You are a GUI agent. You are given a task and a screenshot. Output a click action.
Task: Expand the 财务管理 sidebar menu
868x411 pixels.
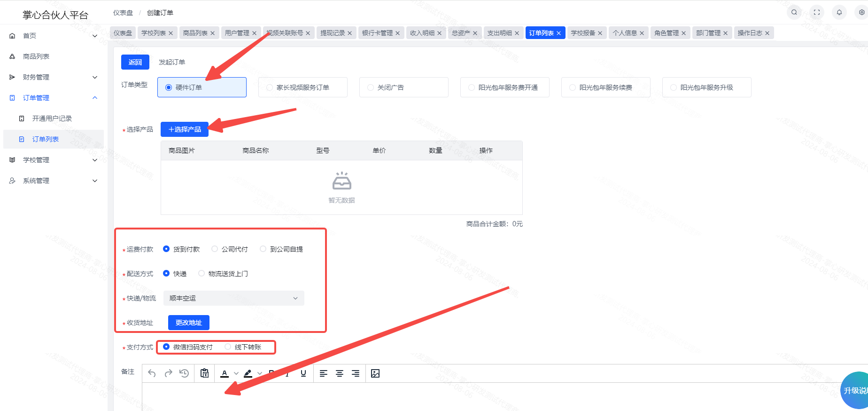[54, 77]
